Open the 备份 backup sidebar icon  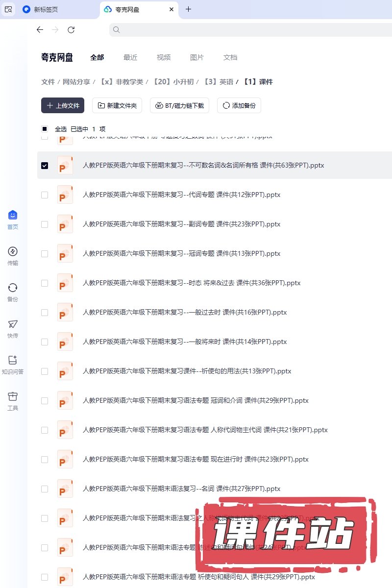coord(13,288)
